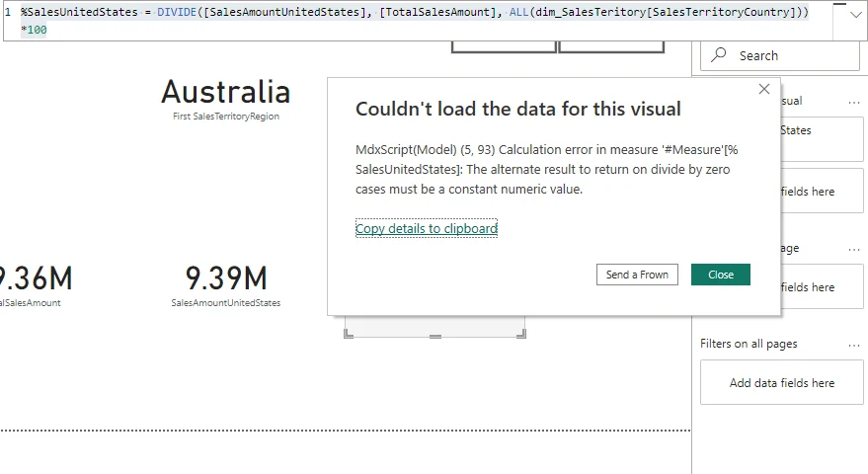The width and height of the screenshot is (868, 474).
Task: Click the magnifier icon in the filter search box
Action: [x=719, y=55]
